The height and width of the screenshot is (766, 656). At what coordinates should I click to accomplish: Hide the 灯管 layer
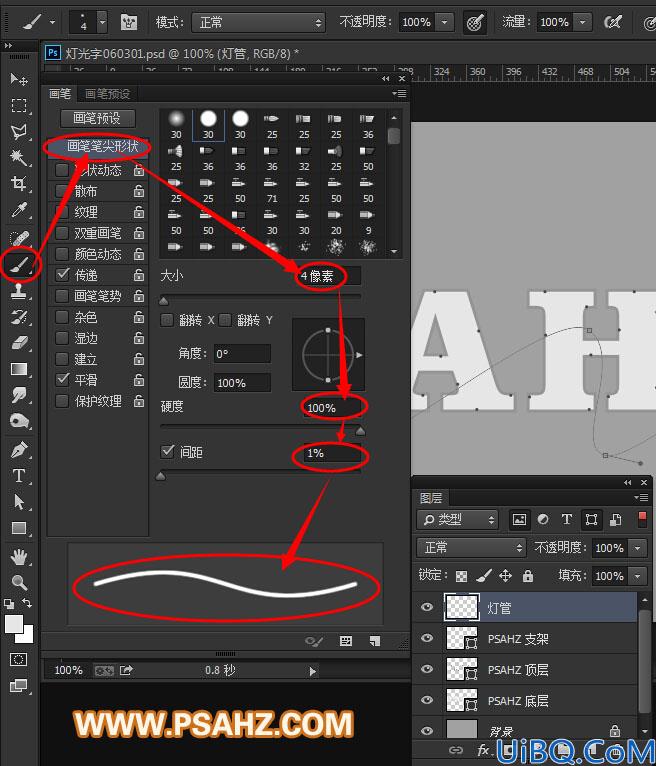coord(427,607)
